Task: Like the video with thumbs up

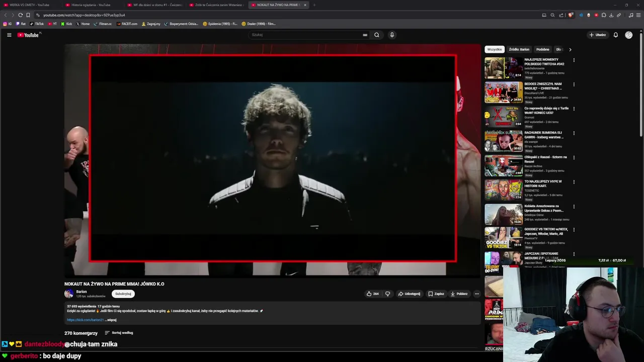Action: tap(372, 294)
